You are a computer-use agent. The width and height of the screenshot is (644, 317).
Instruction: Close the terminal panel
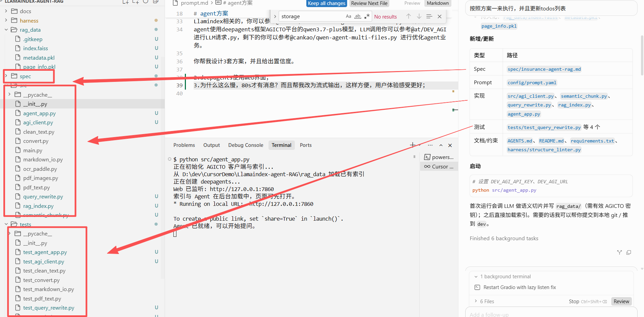(450, 145)
